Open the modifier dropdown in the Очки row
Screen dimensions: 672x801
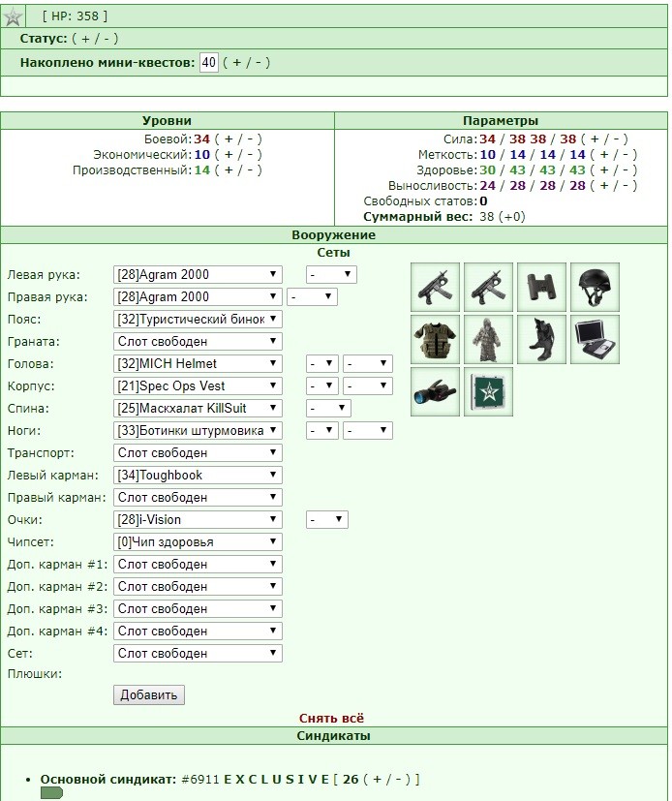pyautogui.click(x=327, y=519)
